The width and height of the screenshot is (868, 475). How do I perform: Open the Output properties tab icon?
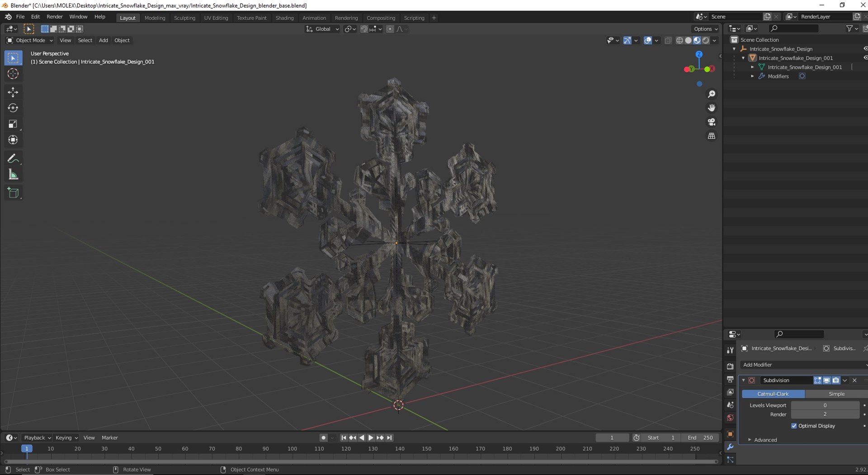[x=730, y=379]
